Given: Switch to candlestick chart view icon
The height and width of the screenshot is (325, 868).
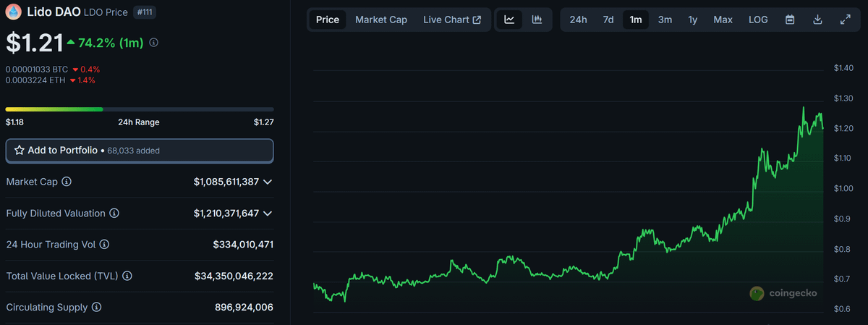Looking at the screenshot, I should pyautogui.click(x=537, y=20).
